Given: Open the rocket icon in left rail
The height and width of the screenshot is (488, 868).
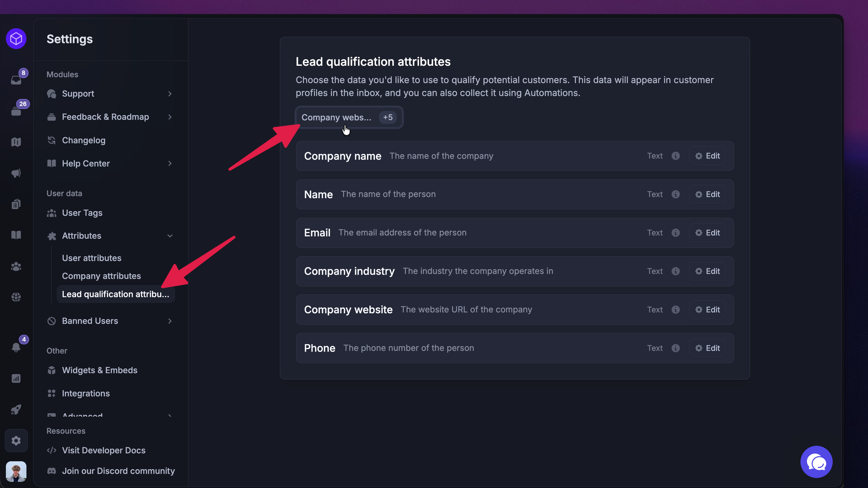Looking at the screenshot, I should pos(16,410).
